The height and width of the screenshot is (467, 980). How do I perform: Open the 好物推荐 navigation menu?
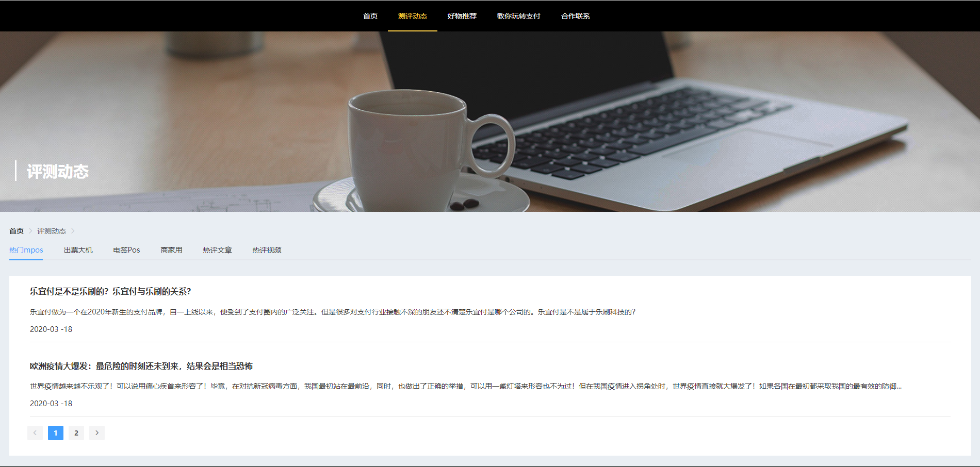point(461,16)
